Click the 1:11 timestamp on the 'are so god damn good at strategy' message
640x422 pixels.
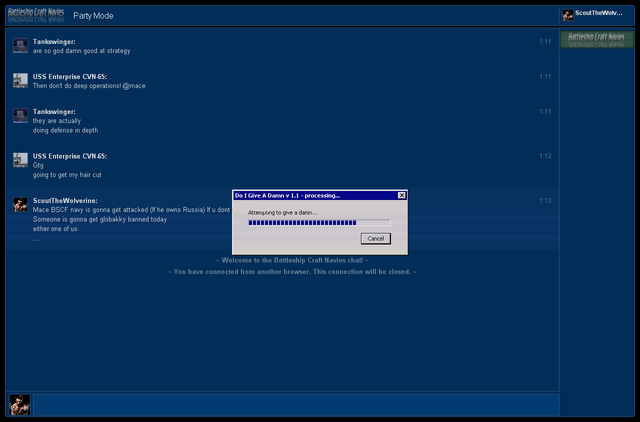(x=545, y=41)
